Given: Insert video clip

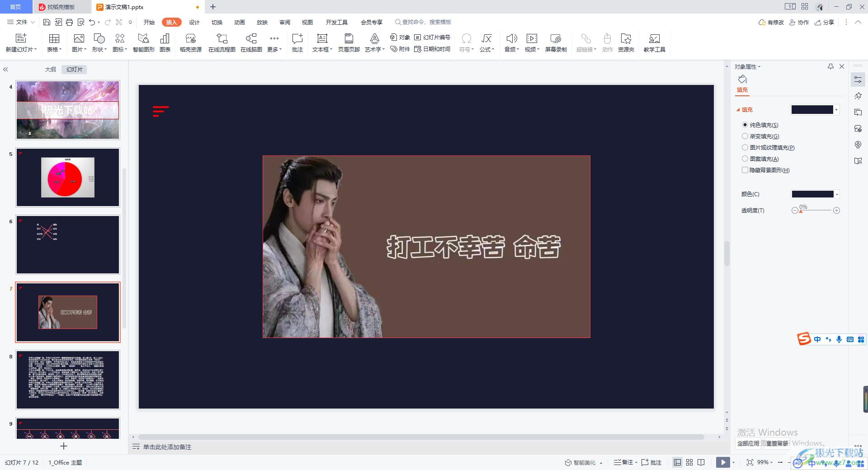Looking at the screenshot, I should tap(532, 43).
